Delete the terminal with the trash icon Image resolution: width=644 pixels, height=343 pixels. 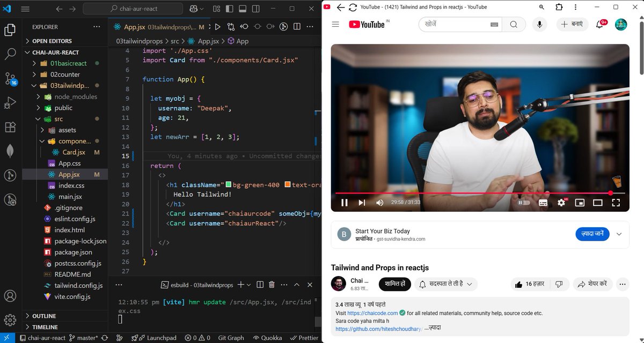[x=272, y=285]
